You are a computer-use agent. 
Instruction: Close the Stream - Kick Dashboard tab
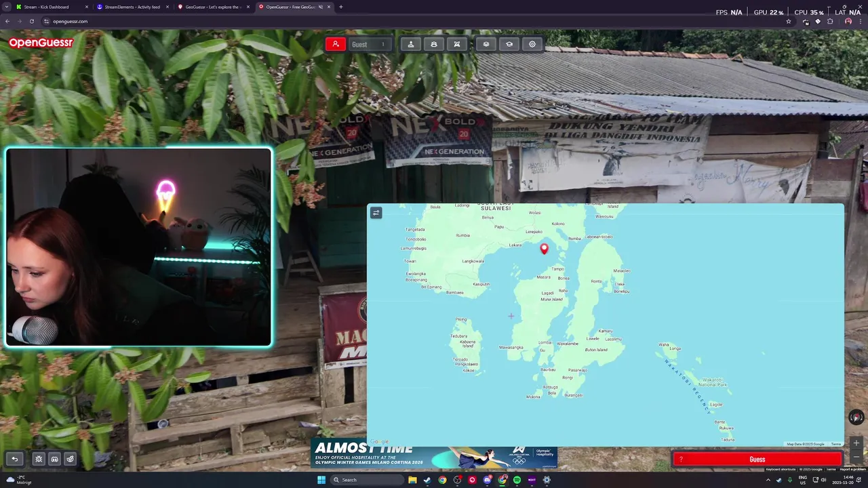pyautogui.click(x=87, y=7)
